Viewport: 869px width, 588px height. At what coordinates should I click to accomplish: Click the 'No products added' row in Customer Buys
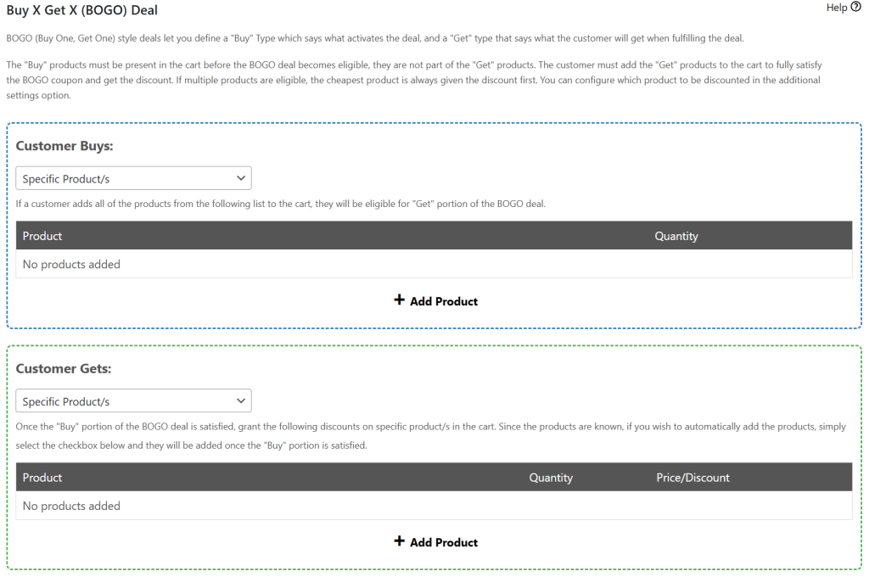pos(71,264)
